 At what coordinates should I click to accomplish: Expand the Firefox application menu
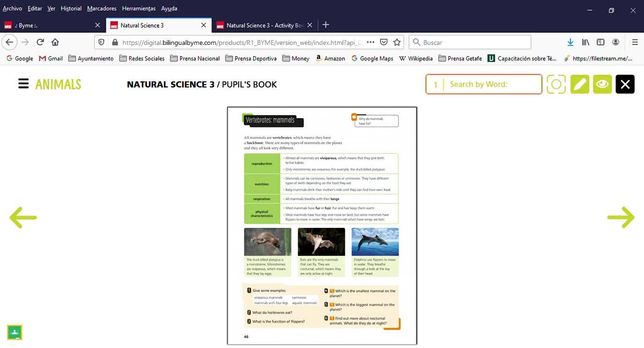635,42
